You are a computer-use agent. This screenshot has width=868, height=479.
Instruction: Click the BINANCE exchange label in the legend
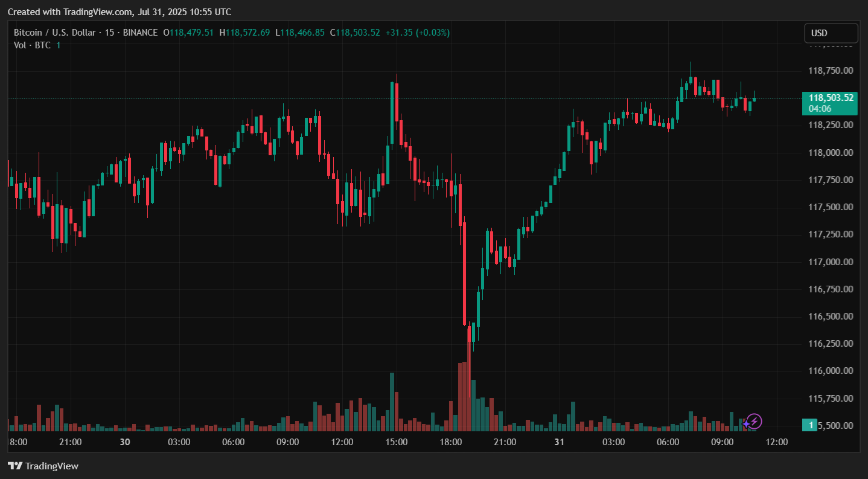pyautogui.click(x=140, y=33)
